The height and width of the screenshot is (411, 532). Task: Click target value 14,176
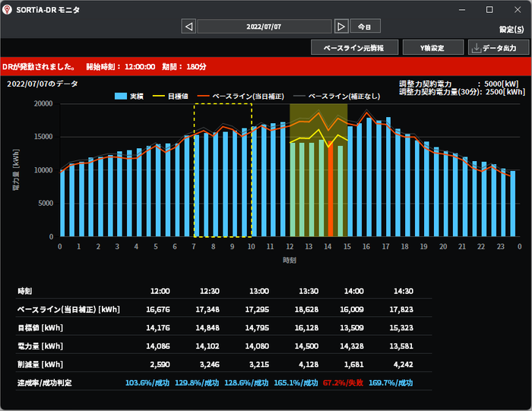(x=158, y=327)
